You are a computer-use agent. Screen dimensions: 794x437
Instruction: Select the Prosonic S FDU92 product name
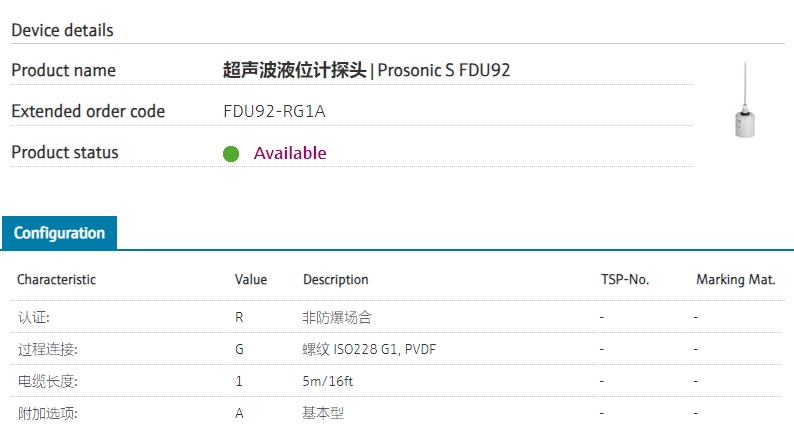366,70
